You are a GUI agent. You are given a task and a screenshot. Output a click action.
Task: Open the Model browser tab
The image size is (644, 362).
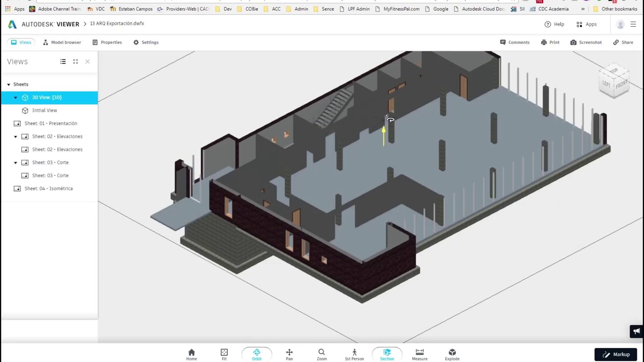coord(62,42)
